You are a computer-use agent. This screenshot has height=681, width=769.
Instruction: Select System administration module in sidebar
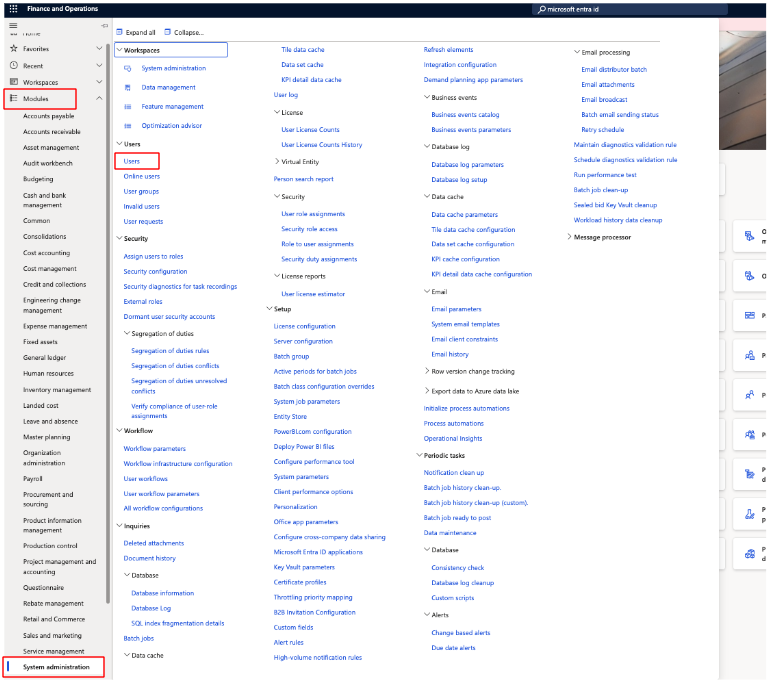point(56,667)
